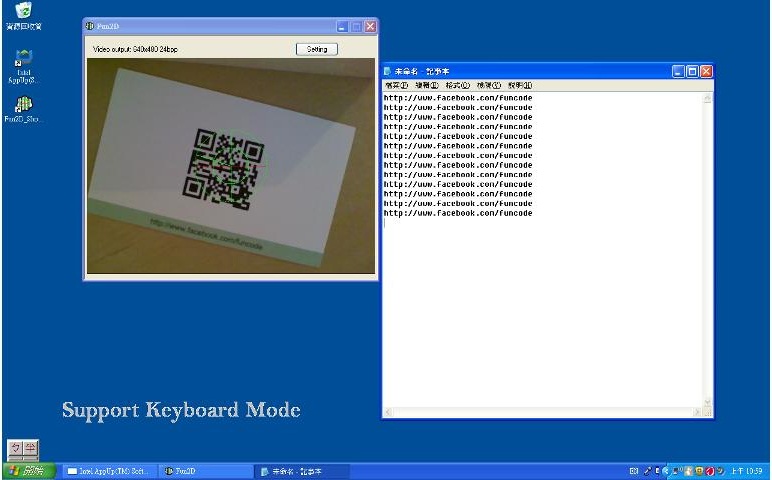Select the Intel AppUp desktop shortcut
Viewport: 772px width, 480px height.
point(23,66)
